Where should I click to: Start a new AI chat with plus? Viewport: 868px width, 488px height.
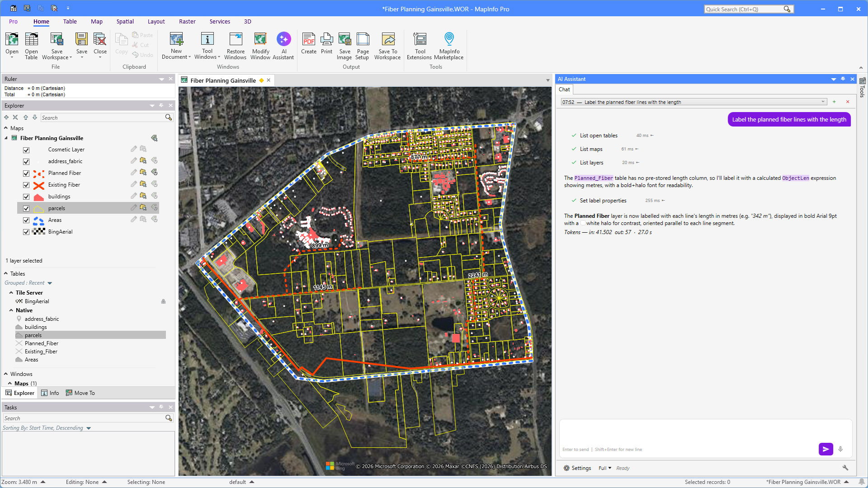(834, 102)
